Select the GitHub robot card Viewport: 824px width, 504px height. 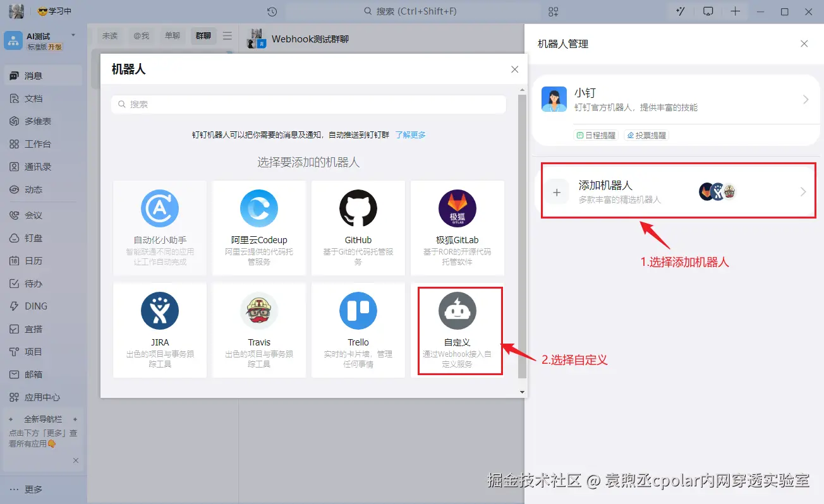point(358,228)
